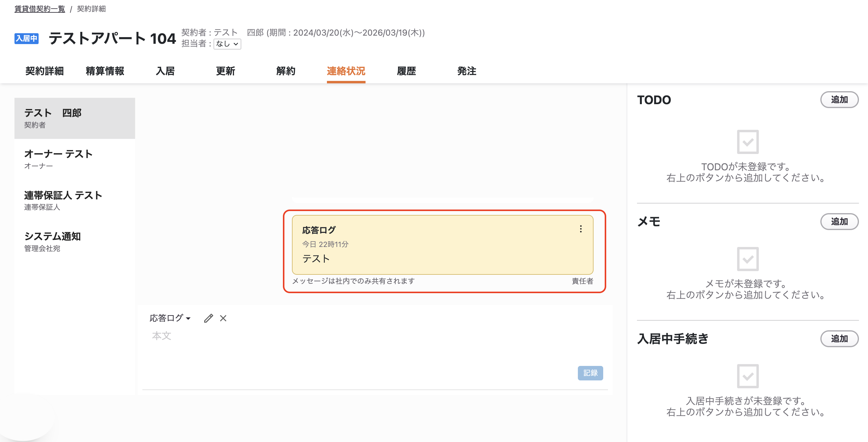Screen dimensions: 868x442
Task: Click the メモが未登録です。 message
Action: pos(746,284)
